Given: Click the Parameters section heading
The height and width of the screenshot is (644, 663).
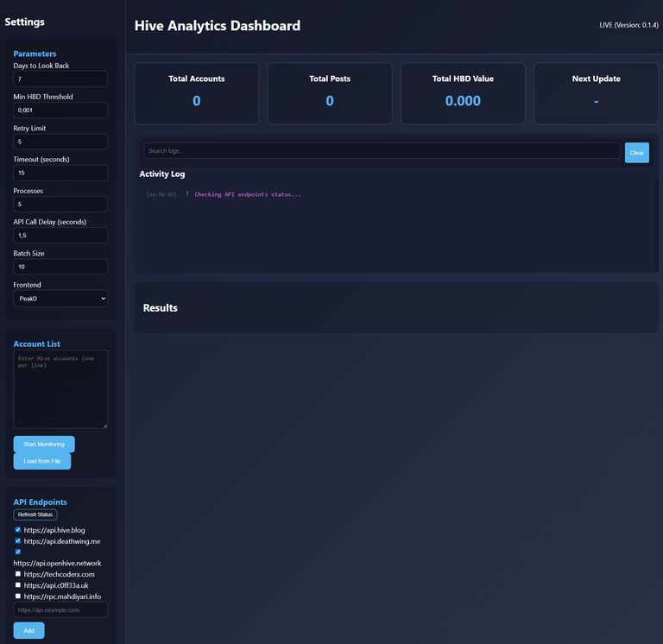Looking at the screenshot, I should coord(35,54).
